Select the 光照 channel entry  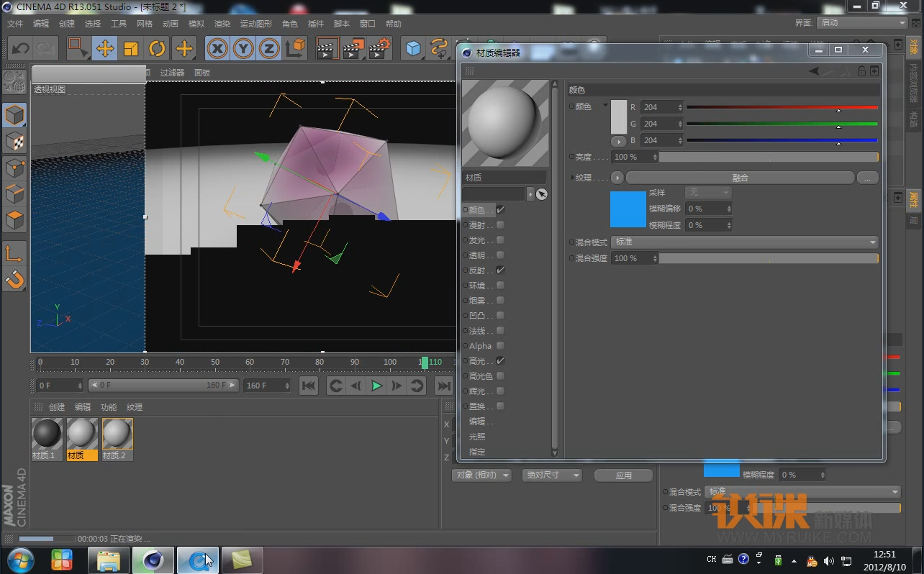click(x=477, y=437)
